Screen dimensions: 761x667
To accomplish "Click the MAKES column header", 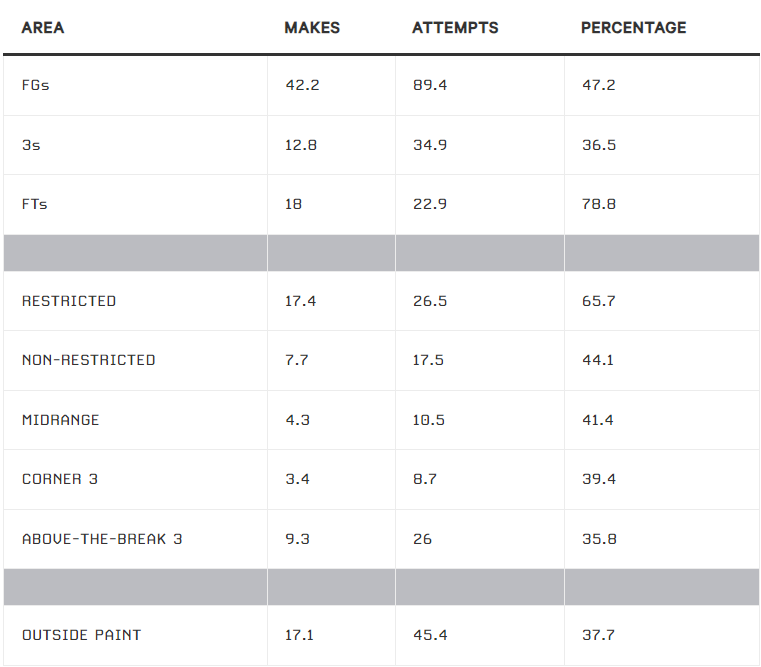I will (x=312, y=28).
